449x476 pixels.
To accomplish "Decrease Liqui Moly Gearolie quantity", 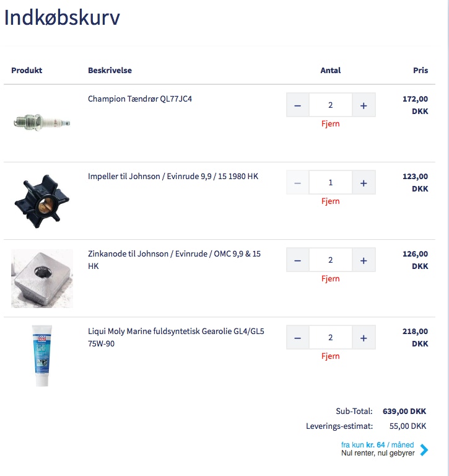I will pos(297,338).
